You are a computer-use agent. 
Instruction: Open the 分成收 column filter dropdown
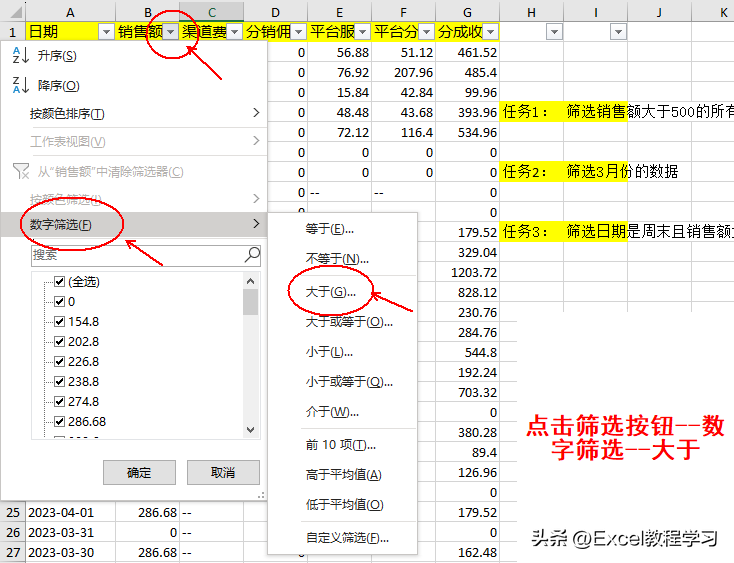tap(491, 32)
